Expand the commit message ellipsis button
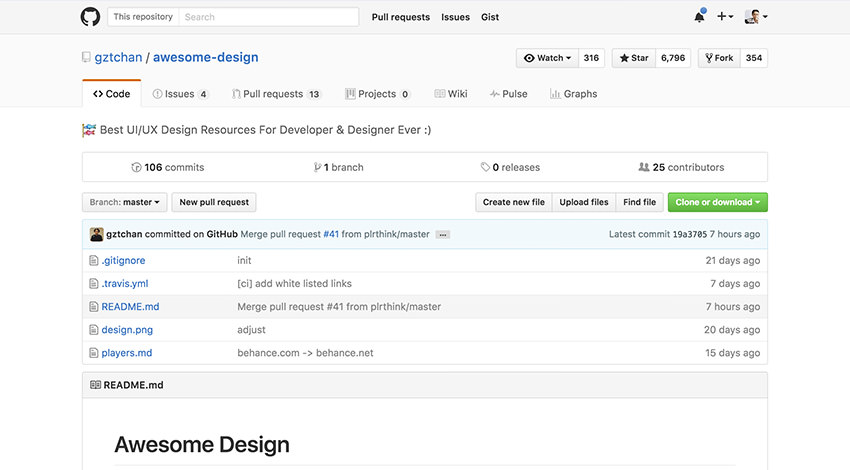The width and height of the screenshot is (850, 470). tap(443, 235)
